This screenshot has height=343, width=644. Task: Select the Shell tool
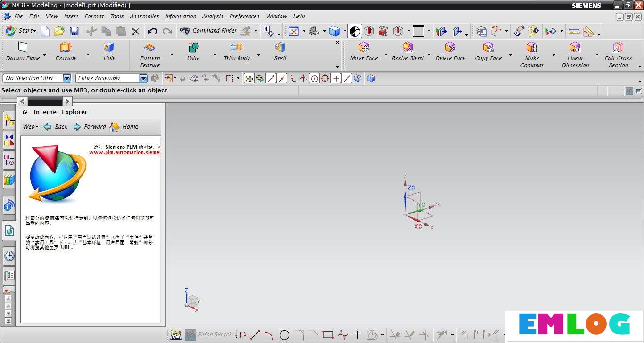(280, 52)
